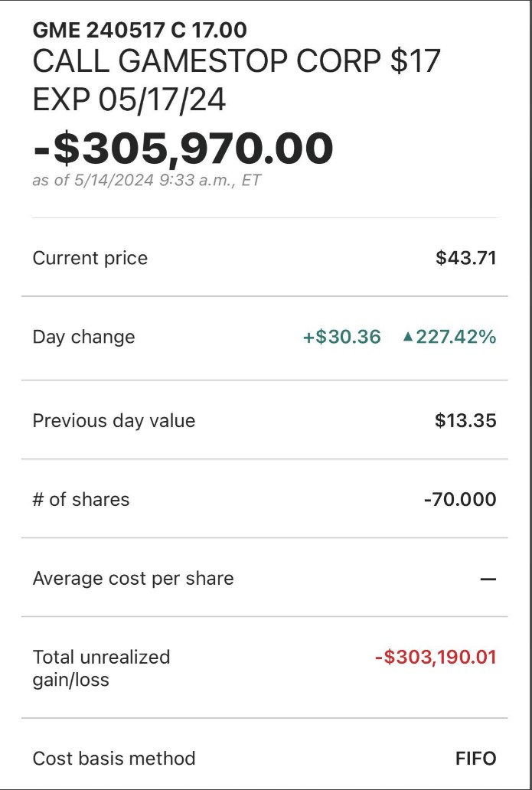Select the Current price row label

coord(90,258)
